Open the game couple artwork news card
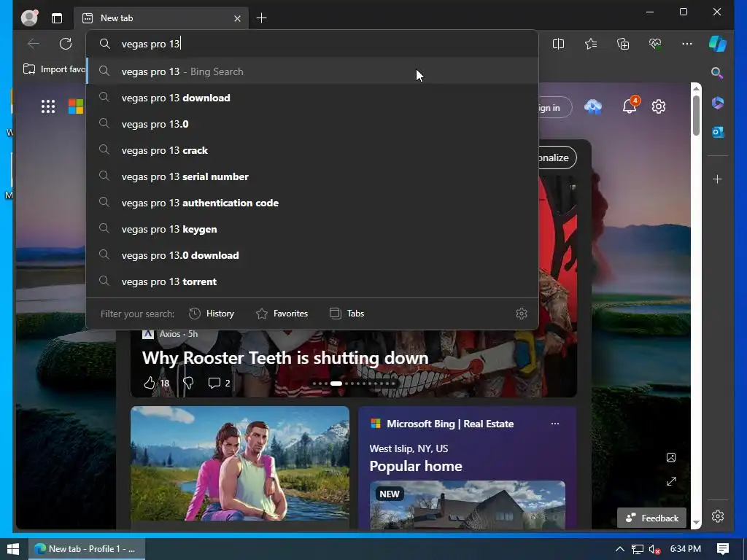 [239, 464]
